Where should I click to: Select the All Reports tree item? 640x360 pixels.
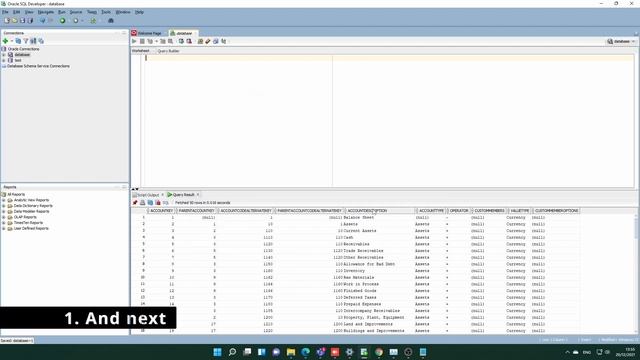click(16, 194)
